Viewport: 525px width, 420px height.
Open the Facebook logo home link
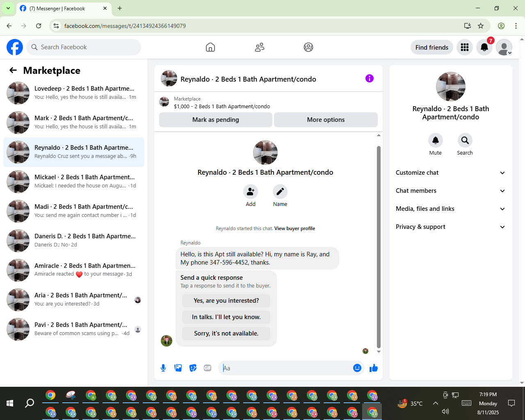point(15,47)
